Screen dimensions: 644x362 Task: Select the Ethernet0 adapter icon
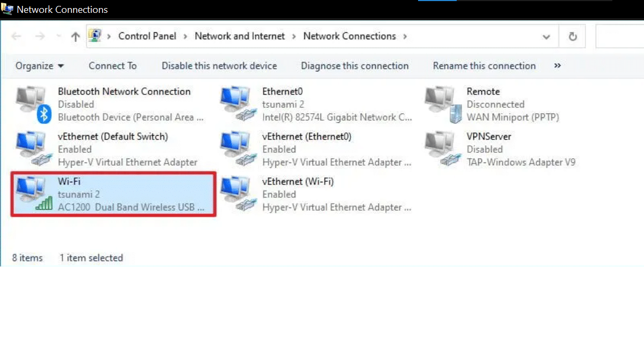[238, 105]
